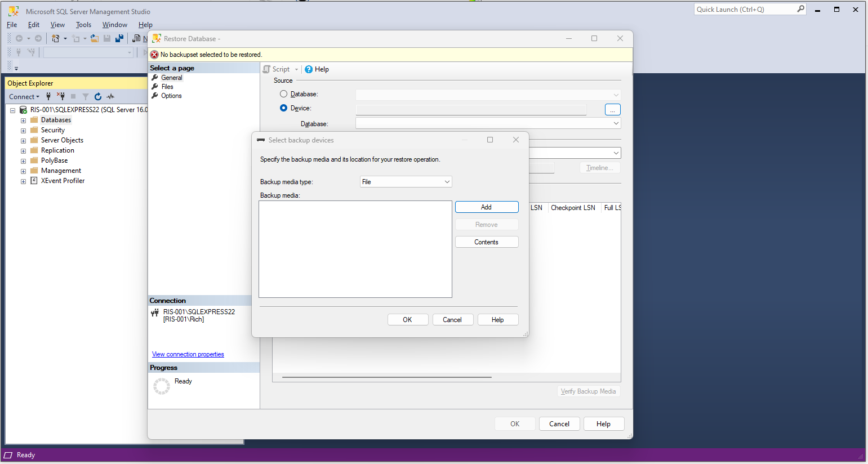Open the Connect dropdown in Object Explorer
The height and width of the screenshot is (464, 868).
tap(24, 97)
